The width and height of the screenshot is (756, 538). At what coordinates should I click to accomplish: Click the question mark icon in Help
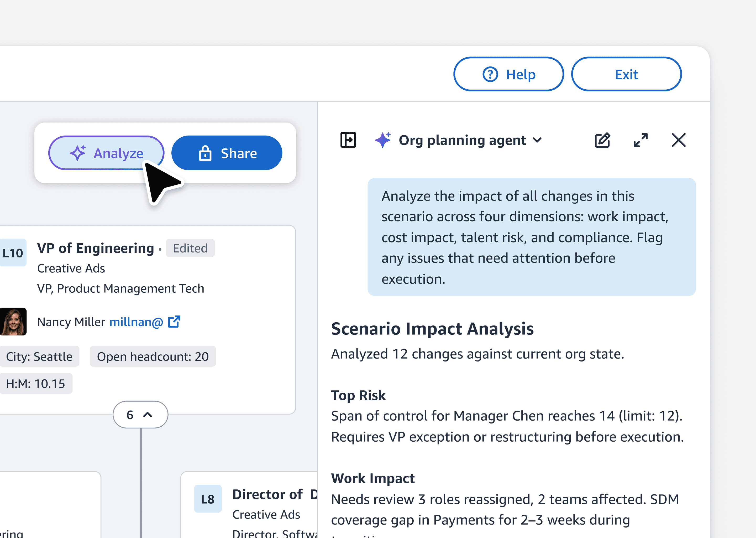(490, 74)
